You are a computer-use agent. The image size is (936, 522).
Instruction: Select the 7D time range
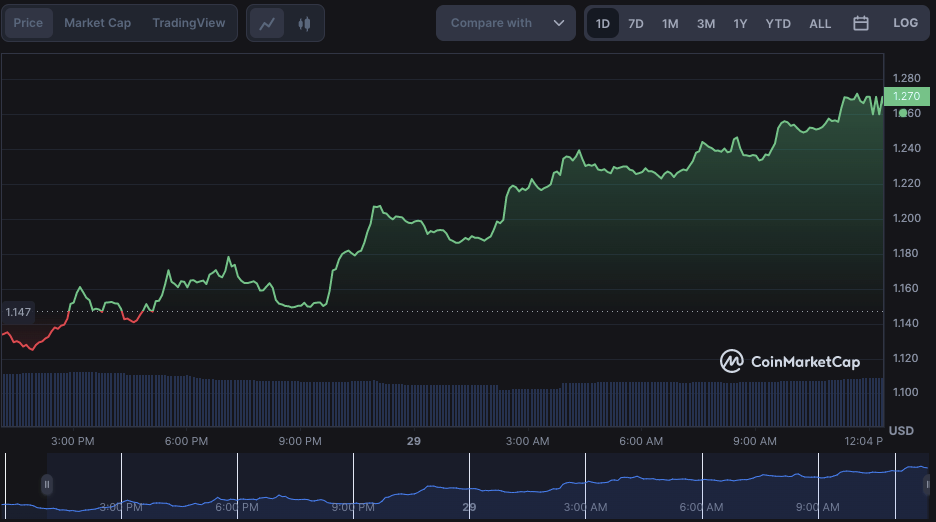(x=635, y=23)
